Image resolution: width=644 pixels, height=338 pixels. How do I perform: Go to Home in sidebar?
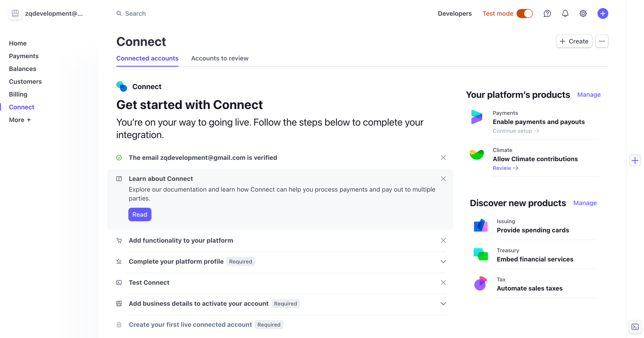click(x=18, y=43)
